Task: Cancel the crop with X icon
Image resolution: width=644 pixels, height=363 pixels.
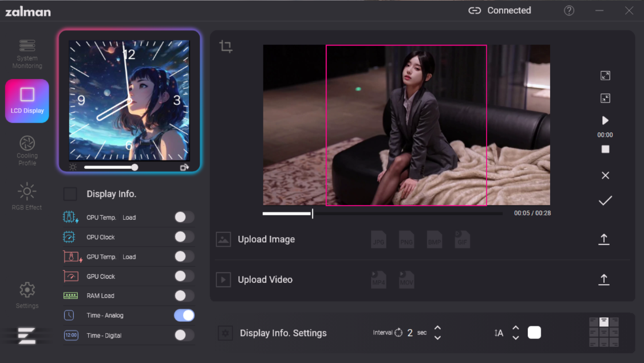Action: pos(605,175)
